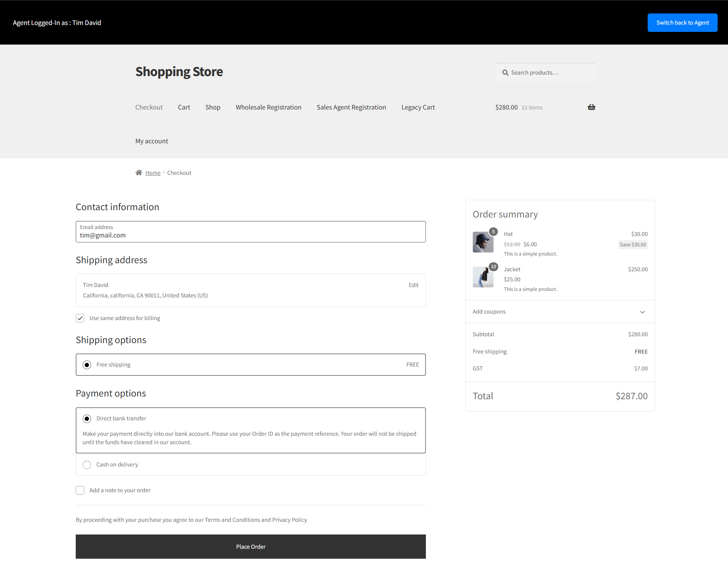Screen dimensions: 728x576
Task: Click the shopping basket icon in header
Action: 591,107
